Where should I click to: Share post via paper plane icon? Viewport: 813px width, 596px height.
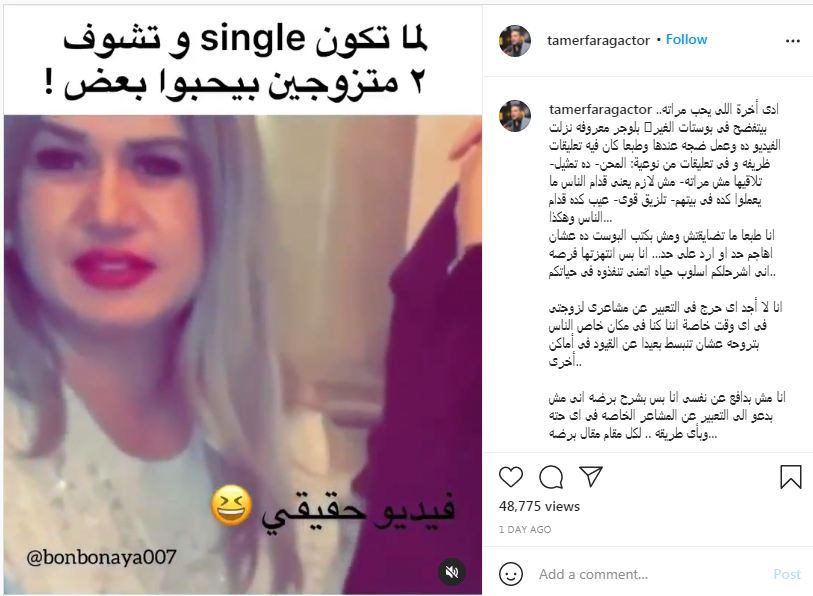click(x=591, y=476)
